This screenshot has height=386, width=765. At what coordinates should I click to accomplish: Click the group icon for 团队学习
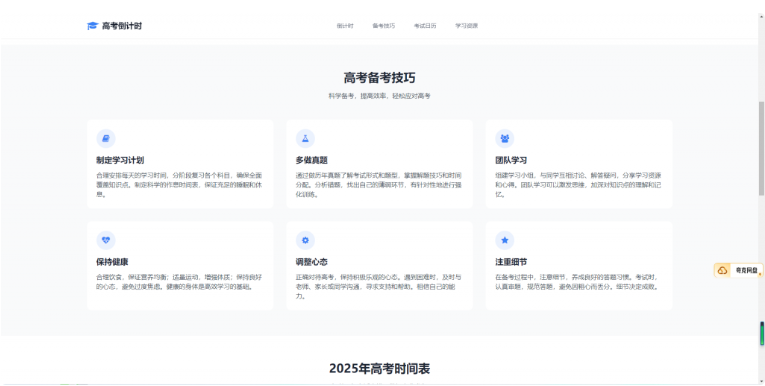pyautogui.click(x=505, y=139)
